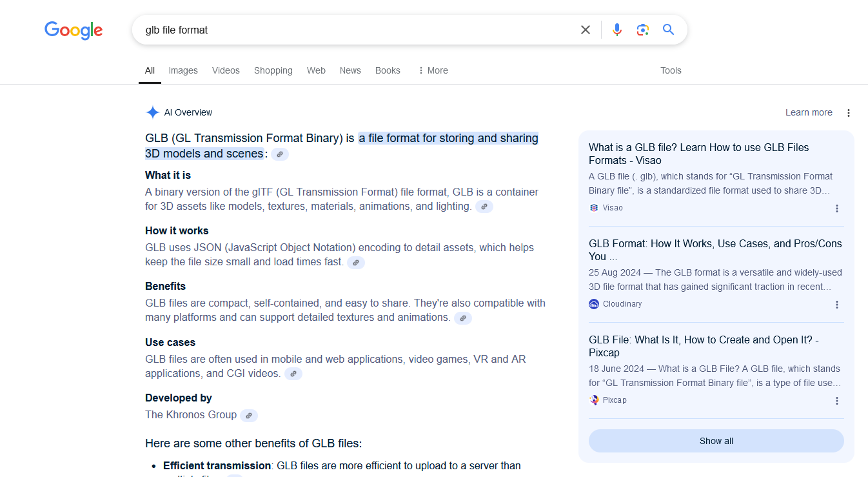Image resolution: width=868 pixels, height=477 pixels.
Task: Open Google Lens image search icon
Action: click(642, 30)
